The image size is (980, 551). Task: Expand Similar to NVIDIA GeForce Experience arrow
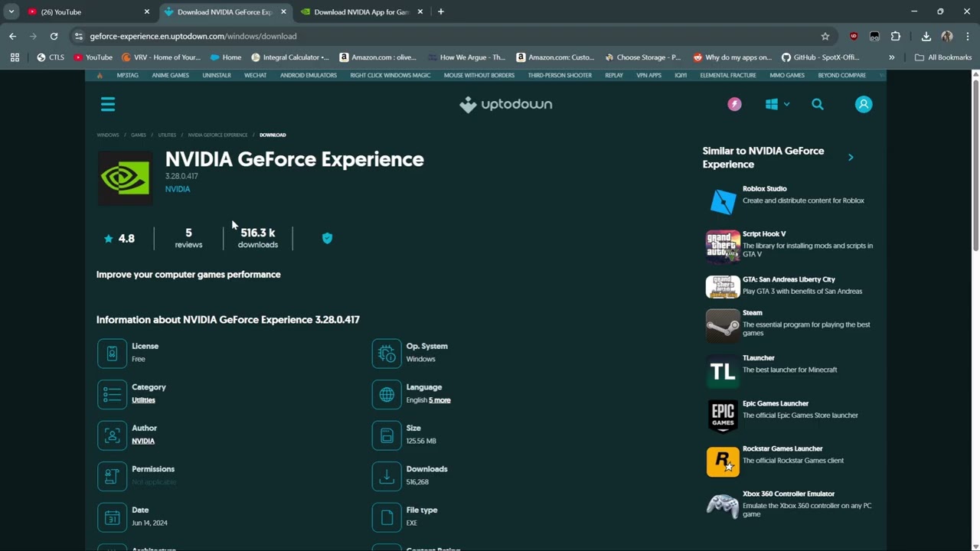(x=851, y=158)
